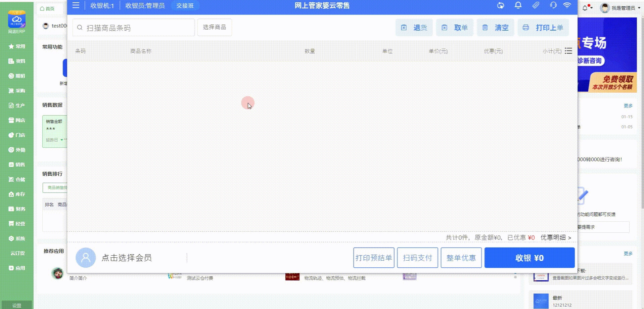Viewport: 644px width, 309px height.
Task: Click the member avatar icon
Action: [86, 258]
